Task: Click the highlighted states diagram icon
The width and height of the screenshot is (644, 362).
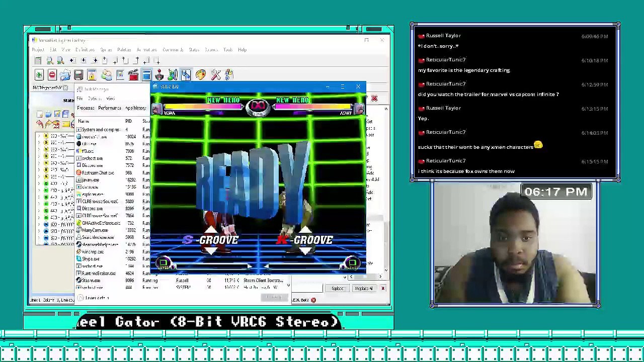Action: coord(186,75)
